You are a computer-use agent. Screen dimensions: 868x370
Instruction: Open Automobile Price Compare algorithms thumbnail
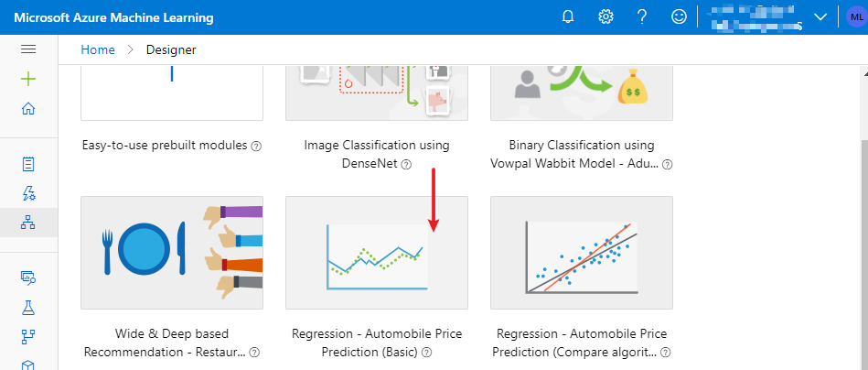(582, 253)
